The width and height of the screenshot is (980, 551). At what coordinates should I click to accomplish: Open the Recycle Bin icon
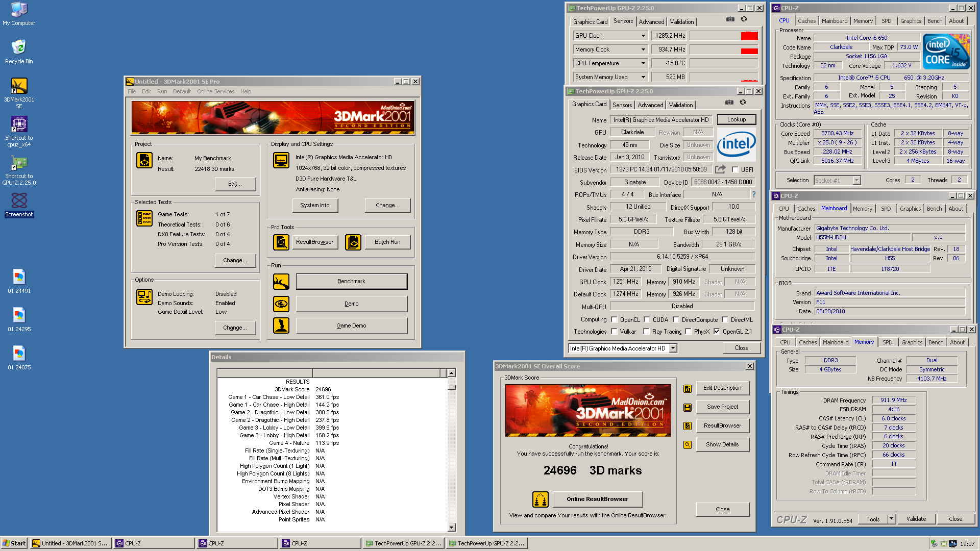coord(19,52)
